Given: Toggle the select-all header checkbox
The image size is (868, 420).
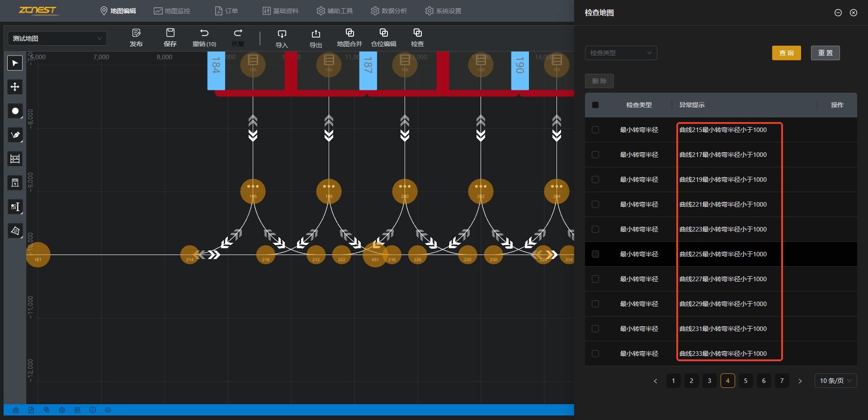Looking at the screenshot, I should coord(595,105).
